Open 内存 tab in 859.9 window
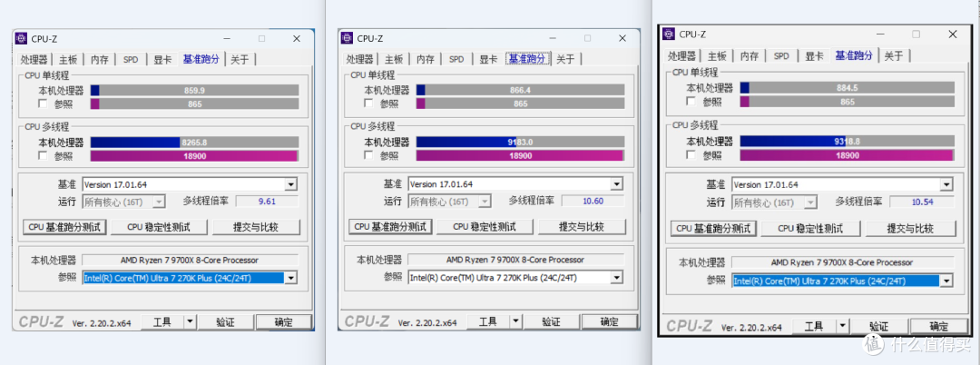 pyautogui.click(x=100, y=60)
